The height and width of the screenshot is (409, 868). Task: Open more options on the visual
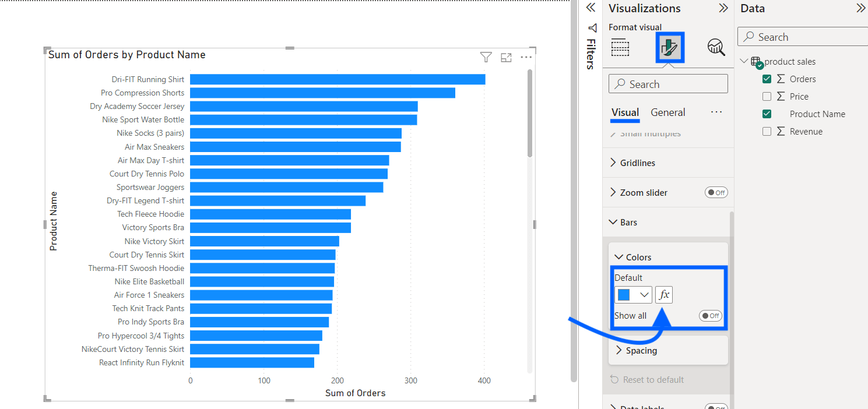[526, 57]
